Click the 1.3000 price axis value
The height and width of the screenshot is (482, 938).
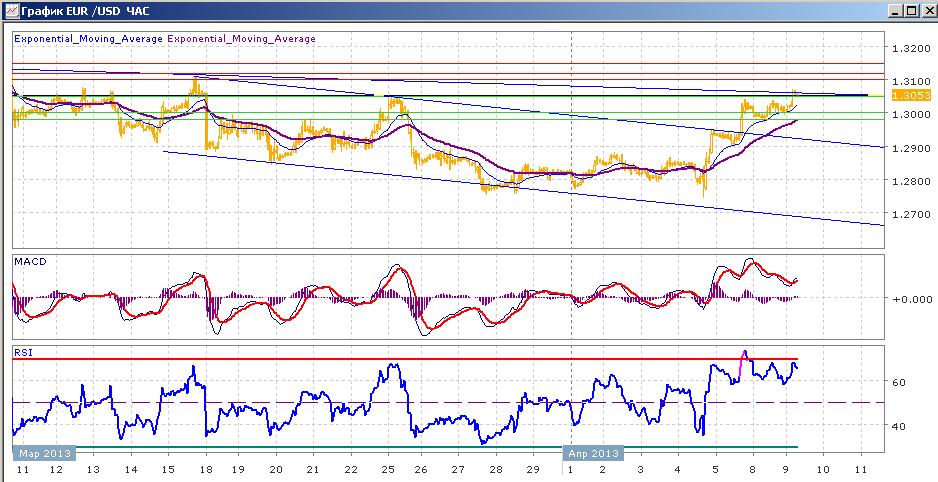[910, 115]
